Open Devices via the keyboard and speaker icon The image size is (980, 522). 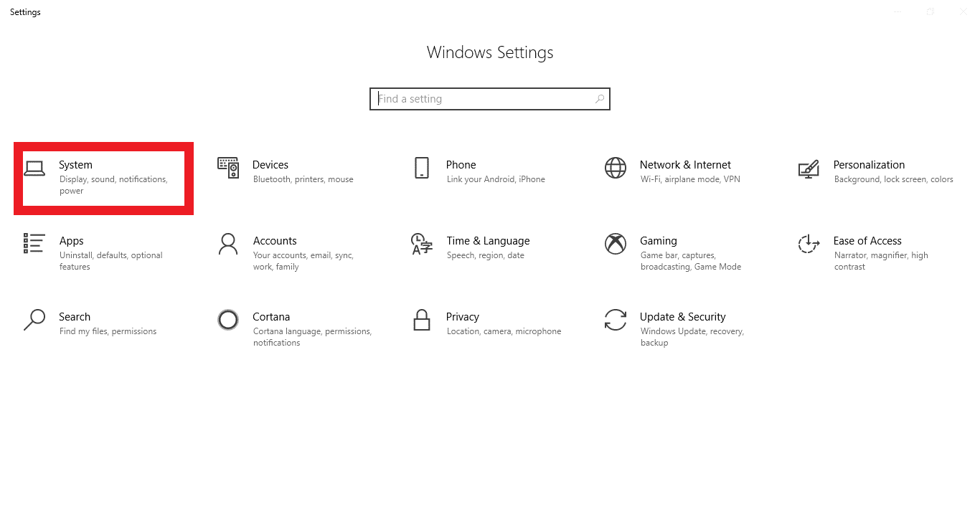228,168
